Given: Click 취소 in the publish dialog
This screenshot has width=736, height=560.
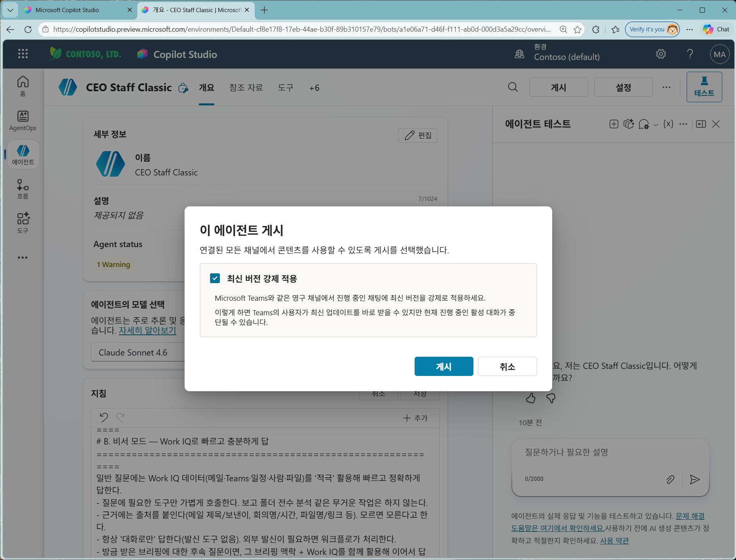Looking at the screenshot, I should 507,367.
